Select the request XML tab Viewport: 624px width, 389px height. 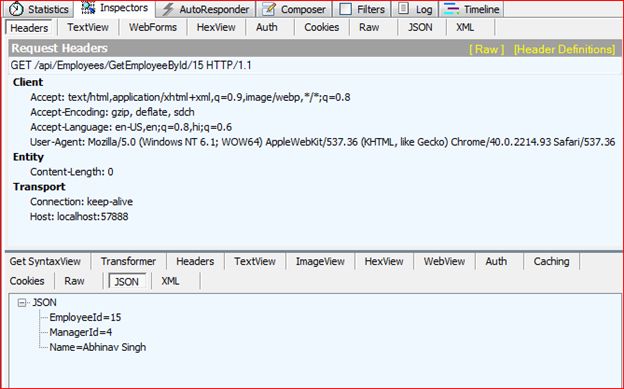click(x=465, y=27)
